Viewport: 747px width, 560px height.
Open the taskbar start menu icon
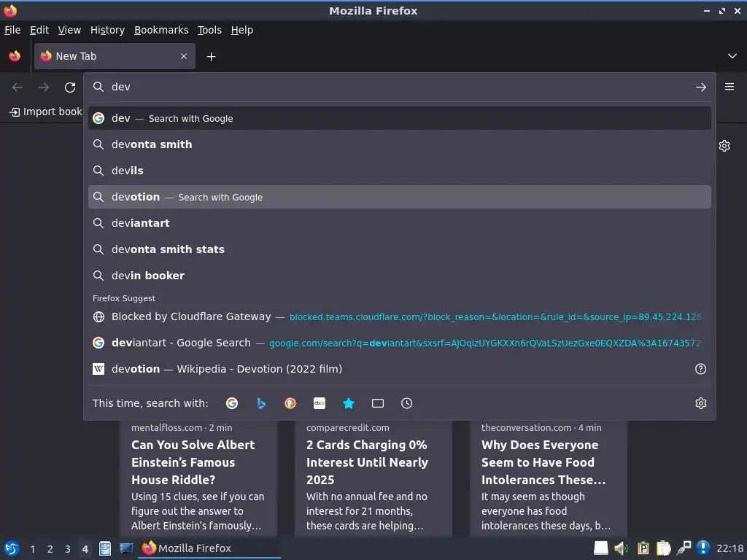pyautogui.click(x=12, y=548)
